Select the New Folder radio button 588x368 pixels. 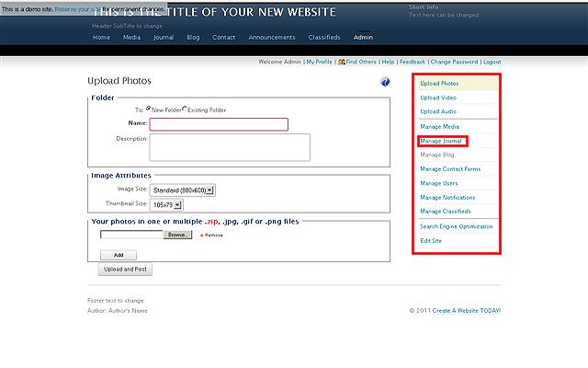[x=147, y=109]
